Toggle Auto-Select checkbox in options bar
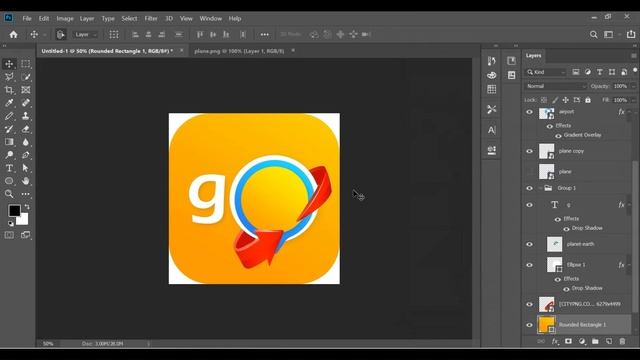Screen dimensions: 640x360 tap(60, 35)
